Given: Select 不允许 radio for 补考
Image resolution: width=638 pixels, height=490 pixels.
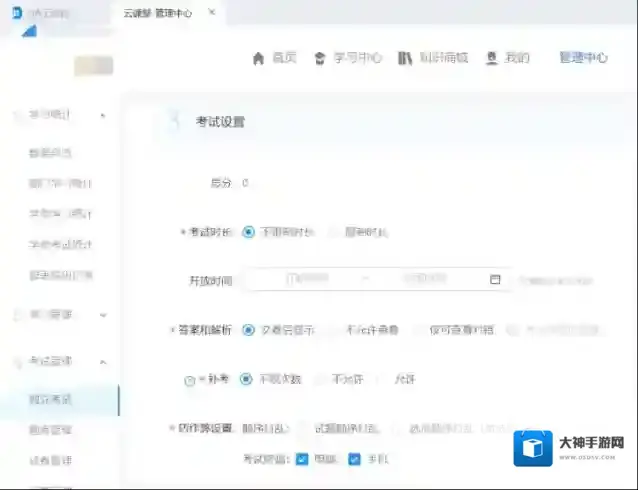Looking at the screenshot, I should coord(321,379).
